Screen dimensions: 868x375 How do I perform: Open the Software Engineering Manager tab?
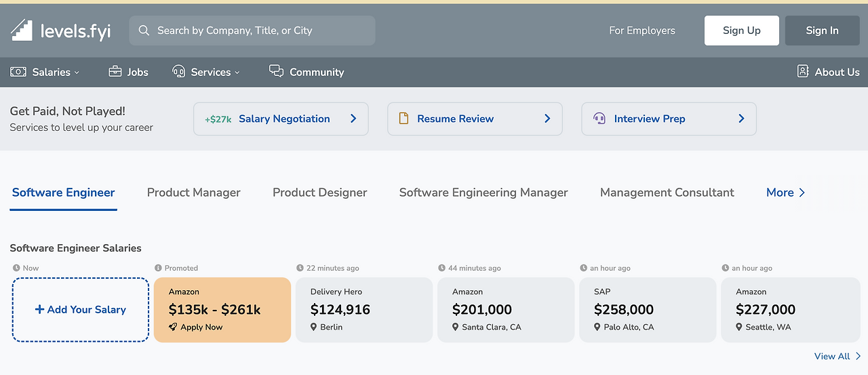click(483, 193)
